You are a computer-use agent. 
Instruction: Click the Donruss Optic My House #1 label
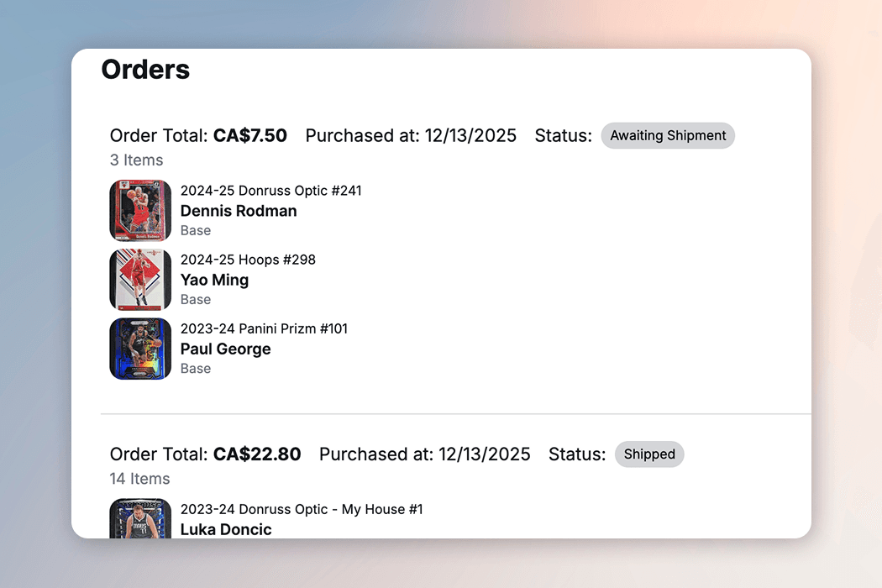point(302,509)
